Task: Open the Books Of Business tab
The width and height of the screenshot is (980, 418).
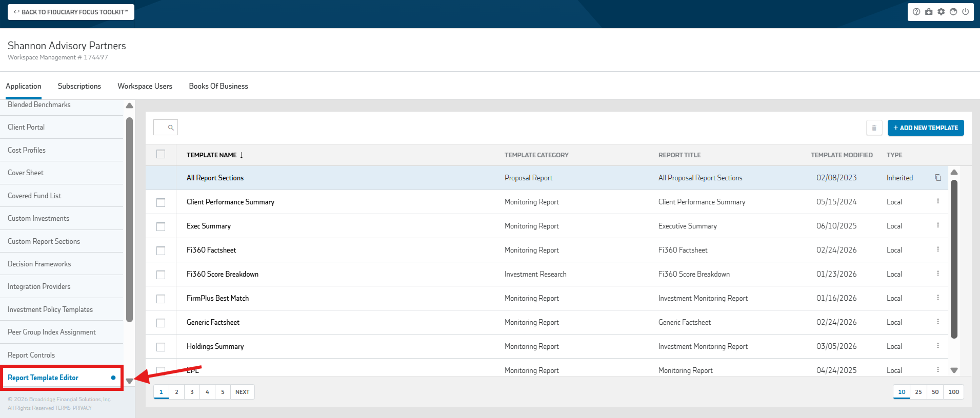Action: 218,86
